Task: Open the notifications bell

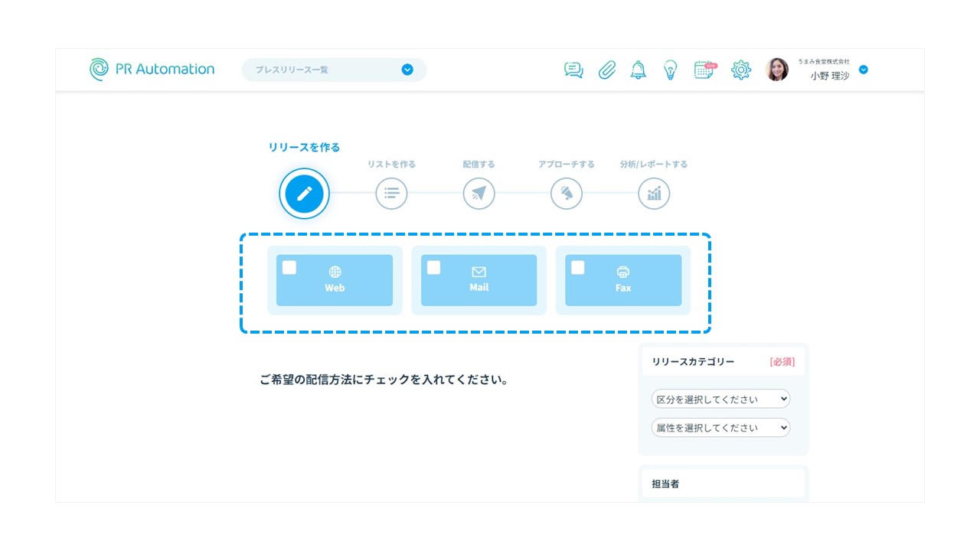Action: 638,70
